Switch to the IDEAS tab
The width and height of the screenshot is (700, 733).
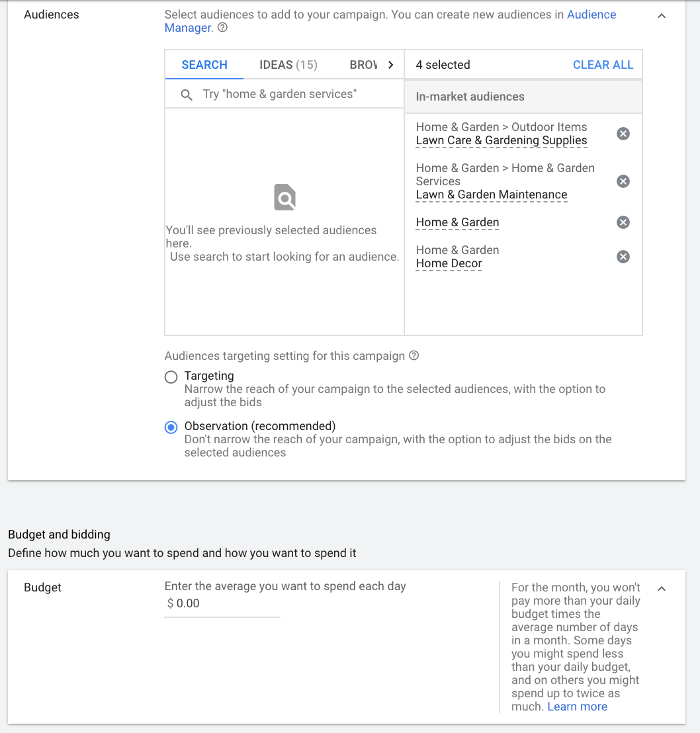[x=288, y=65]
